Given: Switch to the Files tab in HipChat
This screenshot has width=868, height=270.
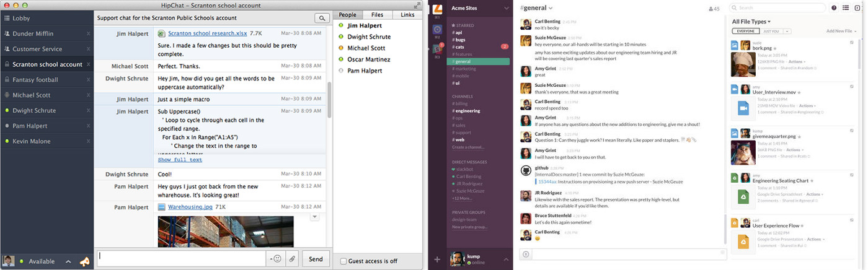Looking at the screenshot, I should coord(377,15).
